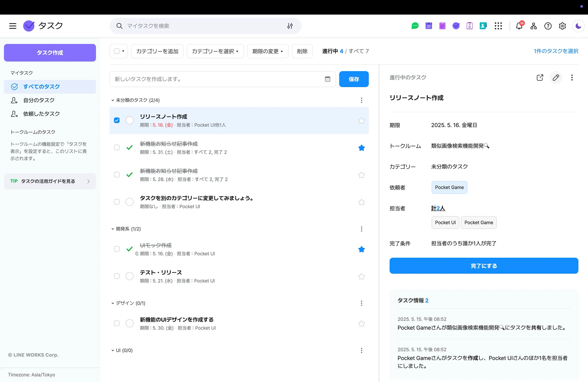Collapse the 開発系 category section

[x=113, y=229]
